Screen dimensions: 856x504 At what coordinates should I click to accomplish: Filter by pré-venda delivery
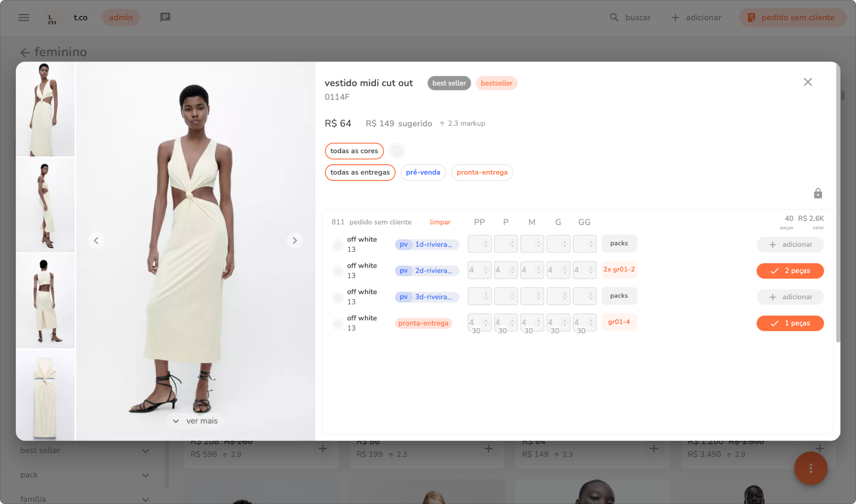pyautogui.click(x=423, y=172)
